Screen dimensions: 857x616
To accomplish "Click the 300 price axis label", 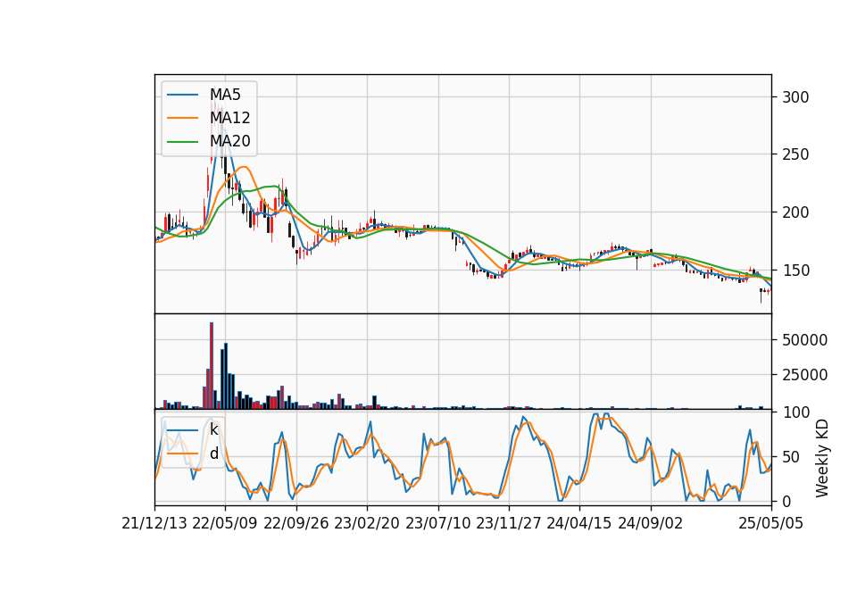I will point(795,97).
